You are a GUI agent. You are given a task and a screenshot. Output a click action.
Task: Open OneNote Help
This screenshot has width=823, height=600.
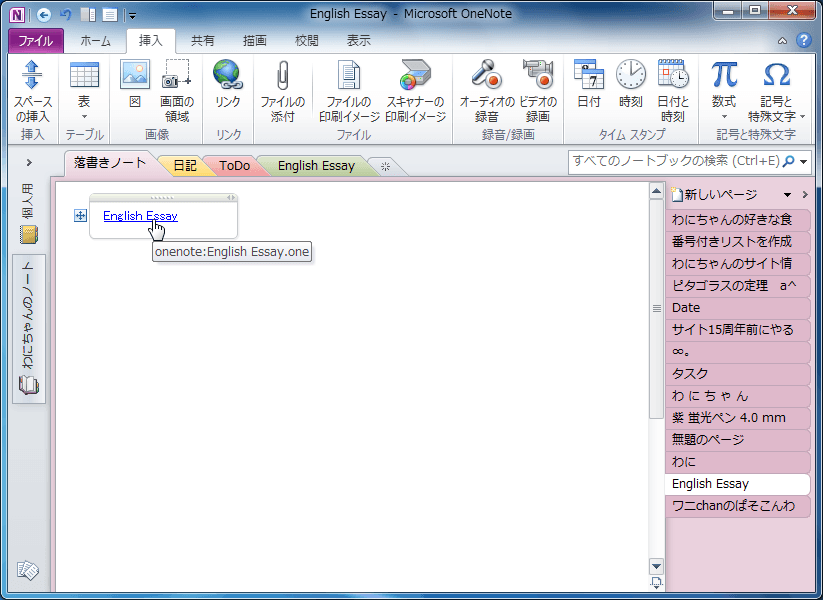click(x=804, y=40)
